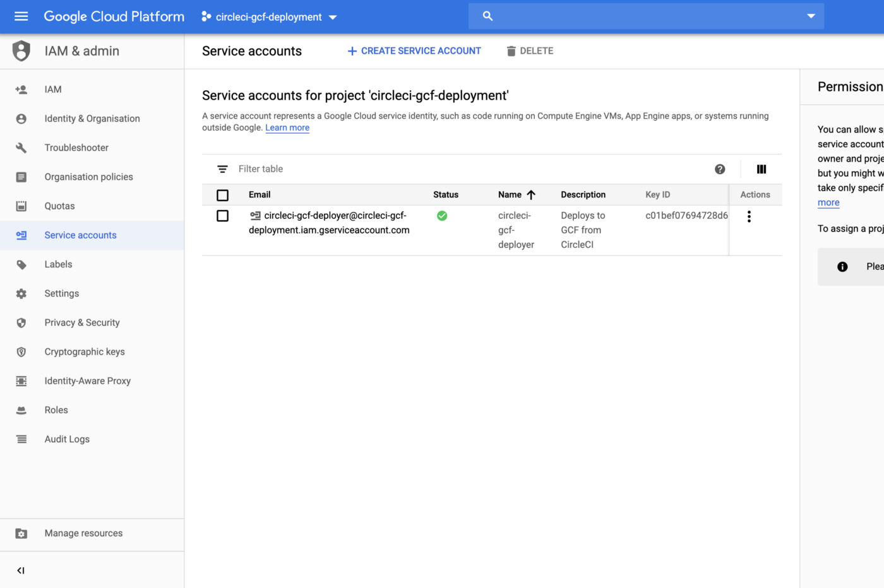
Task: Click the Cryptographic keys shield icon
Action: coord(21,352)
